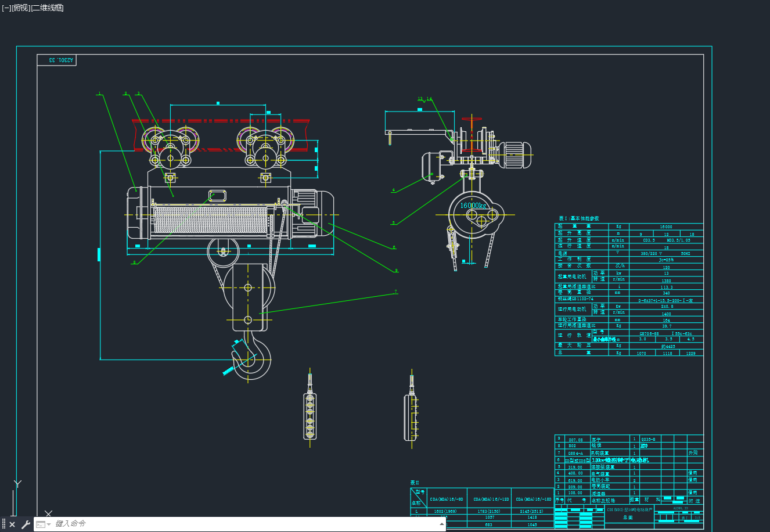Select the 50HZ frequency value
Image resolution: width=770 pixels, height=532 pixels.
[x=686, y=253]
